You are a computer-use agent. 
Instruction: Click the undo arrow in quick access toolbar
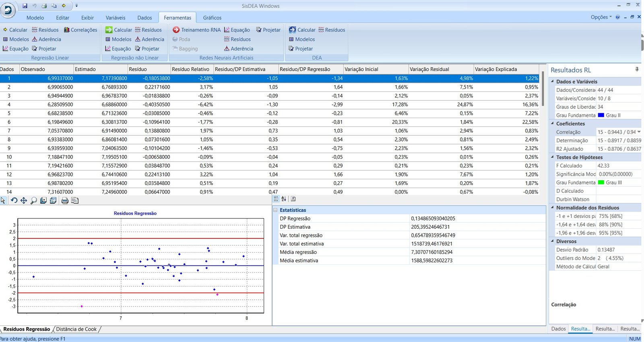click(x=35, y=6)
